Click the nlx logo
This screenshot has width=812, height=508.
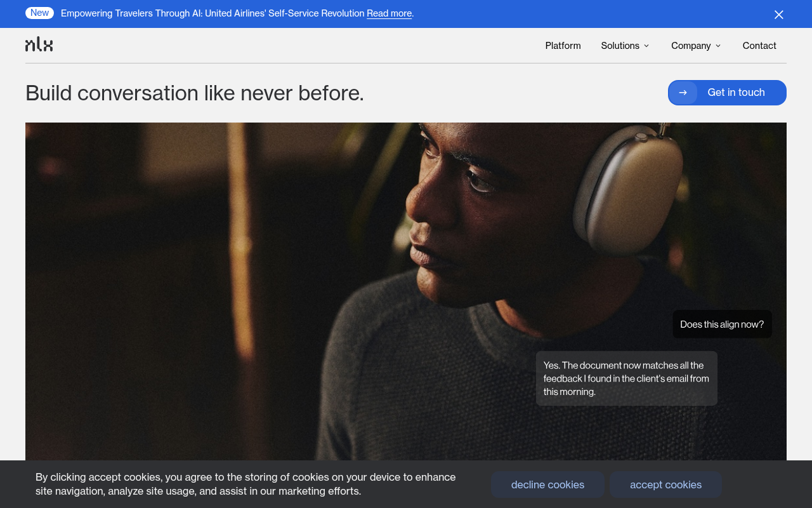39,44
